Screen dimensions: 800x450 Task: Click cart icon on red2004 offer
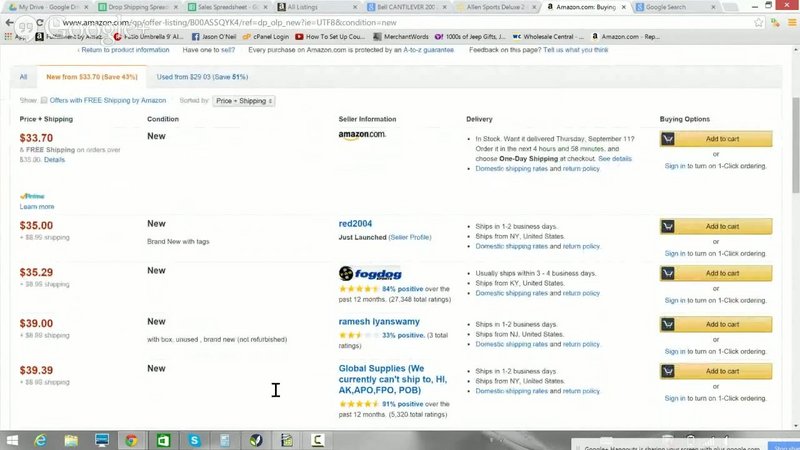tap(668, 227)
